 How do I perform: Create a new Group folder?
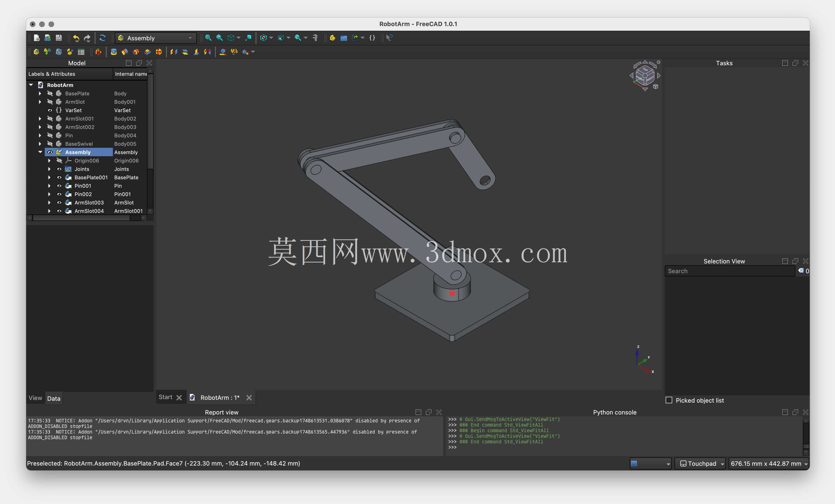pos(344,38)
